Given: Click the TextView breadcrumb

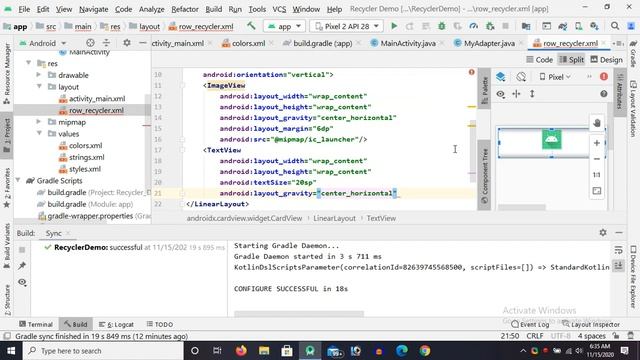Looking at the screenshot, I should tap(381, 218).
